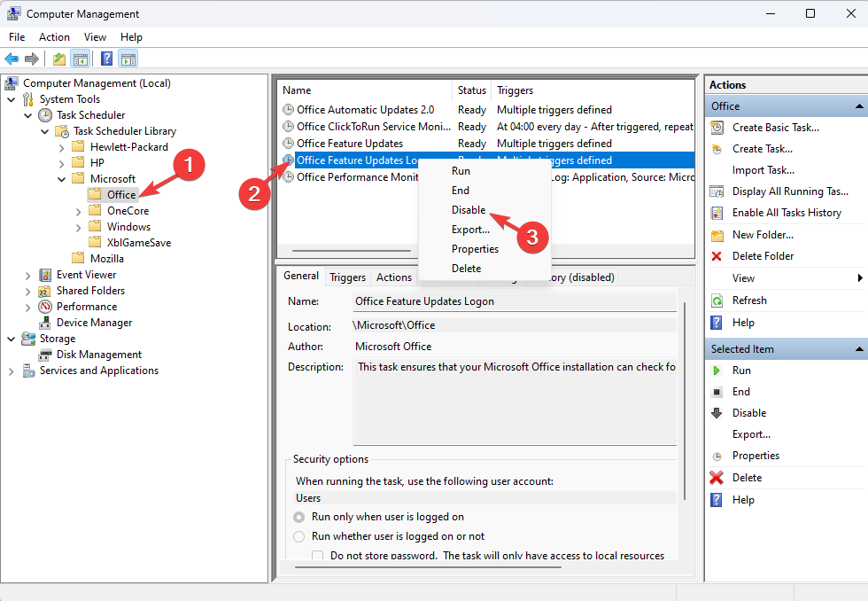Image resolution: width=868 pixels, height=601 pixels.
Task: Go up one level with folder toolbar icon
Action: [59, 59]
